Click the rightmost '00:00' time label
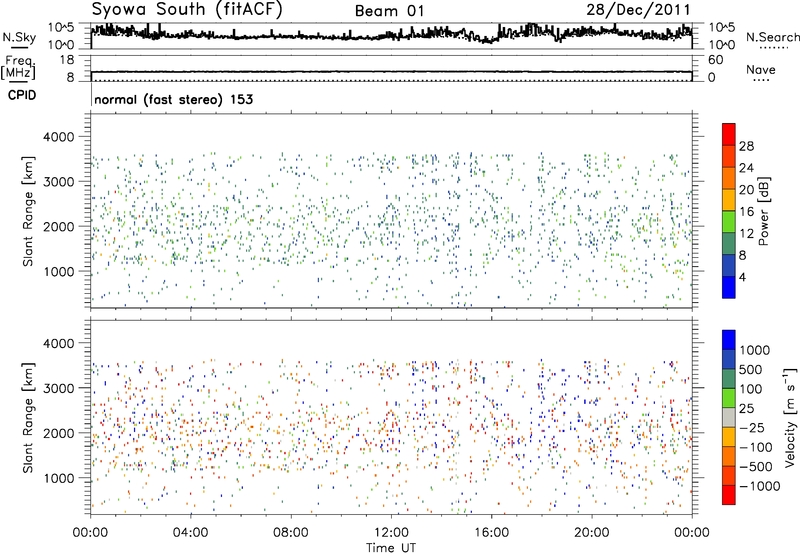This screenshot has width=800, height=554. [691, 533]
